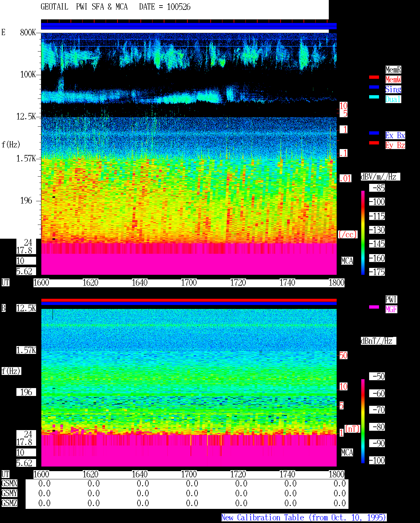Viewport: 420px width, 523px height.
Task: Click the MemR legend label
Action: coord(393,70)
